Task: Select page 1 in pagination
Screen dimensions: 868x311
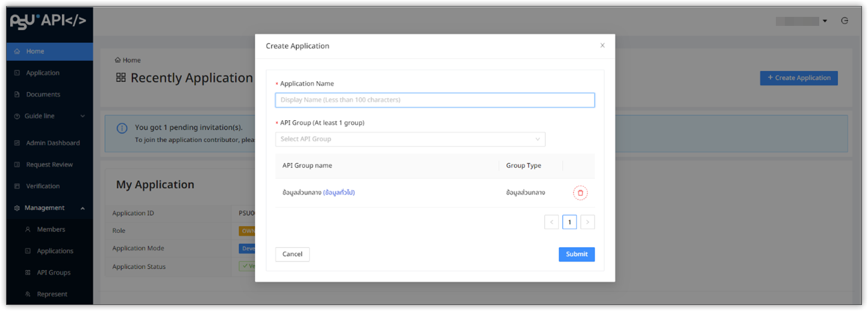Action: pyautogui.click(x=569, y=222)
